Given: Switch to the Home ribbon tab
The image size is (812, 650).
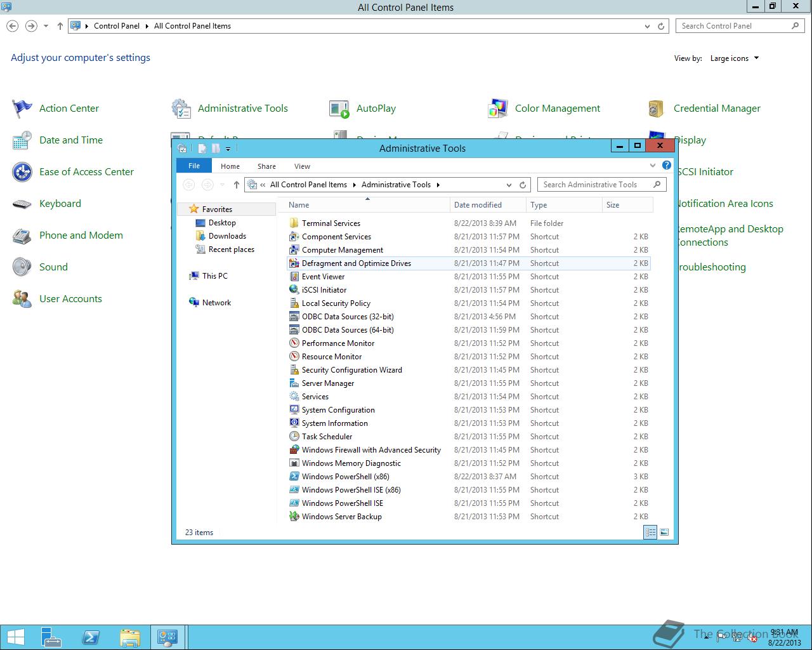Looking at the screenshot, I should 230,166.
